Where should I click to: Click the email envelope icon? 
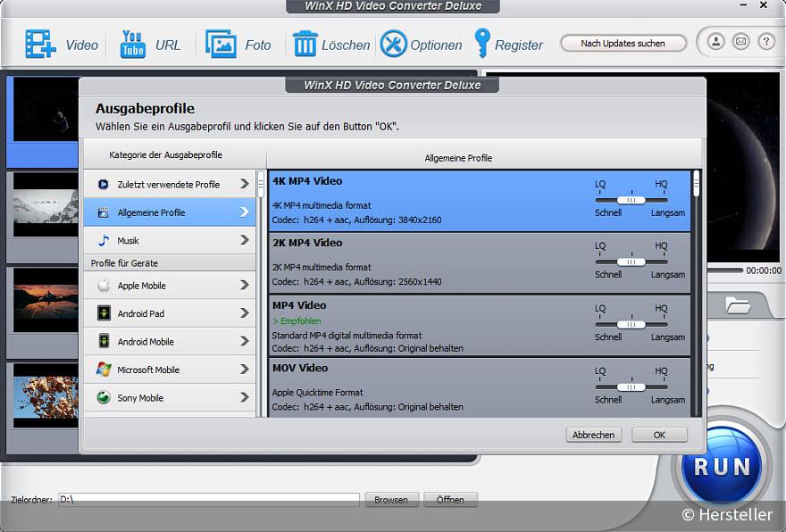coord(740,41)
